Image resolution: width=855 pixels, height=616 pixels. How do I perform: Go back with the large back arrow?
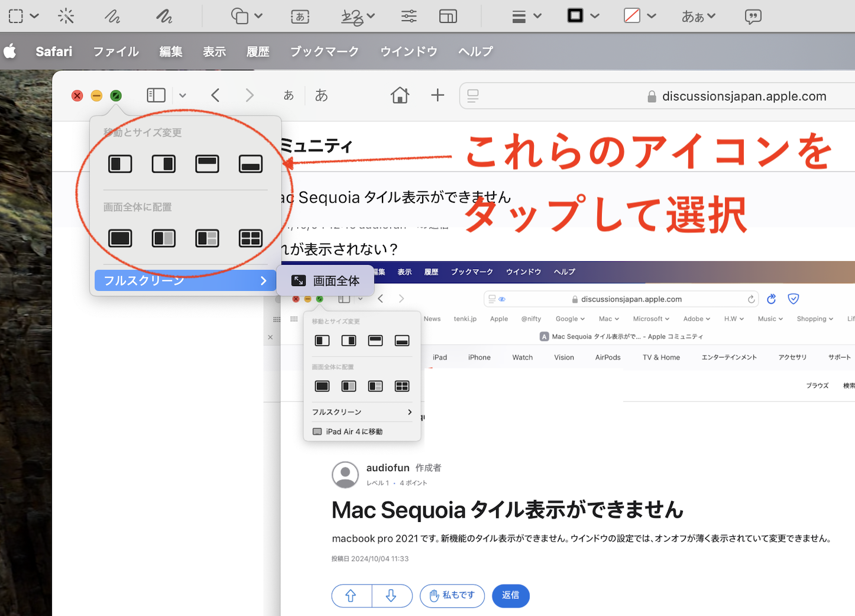pyautogui.click(x=215, y=95)
